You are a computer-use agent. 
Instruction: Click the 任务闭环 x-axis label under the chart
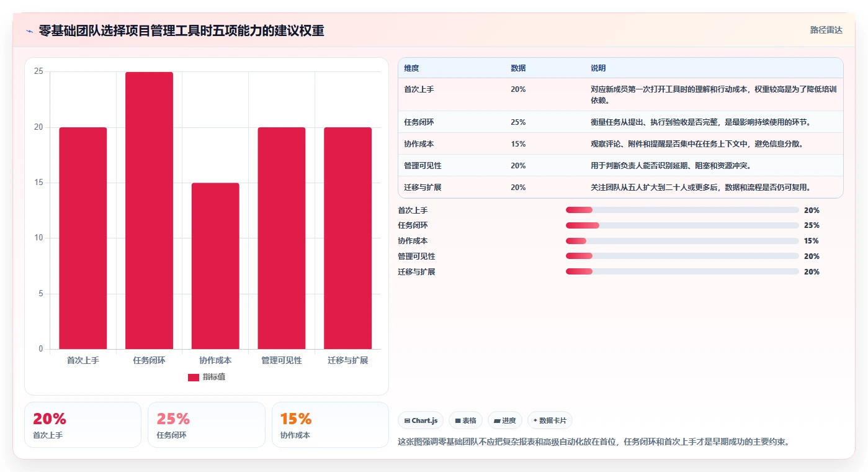pos(149,360)
